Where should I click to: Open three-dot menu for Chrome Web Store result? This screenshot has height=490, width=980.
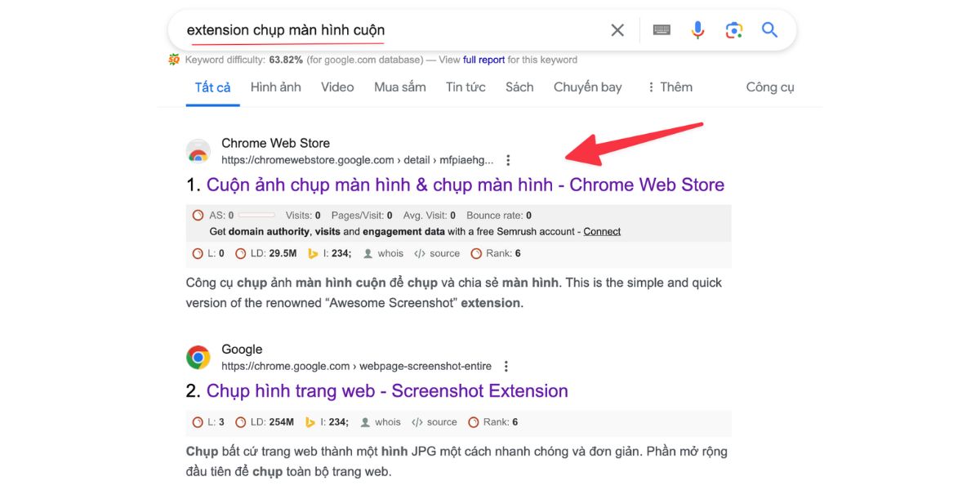tap(508, 160)
